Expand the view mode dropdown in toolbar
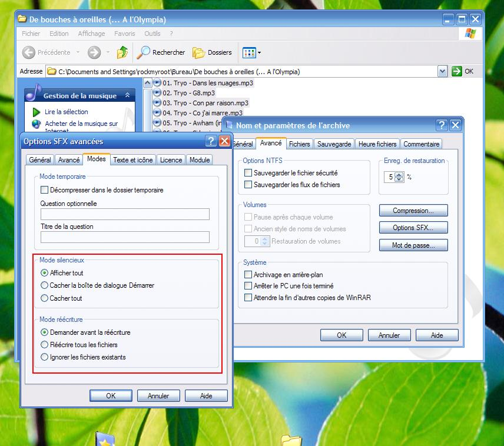The height and width of the screenshot is (446, 504). 259,53
